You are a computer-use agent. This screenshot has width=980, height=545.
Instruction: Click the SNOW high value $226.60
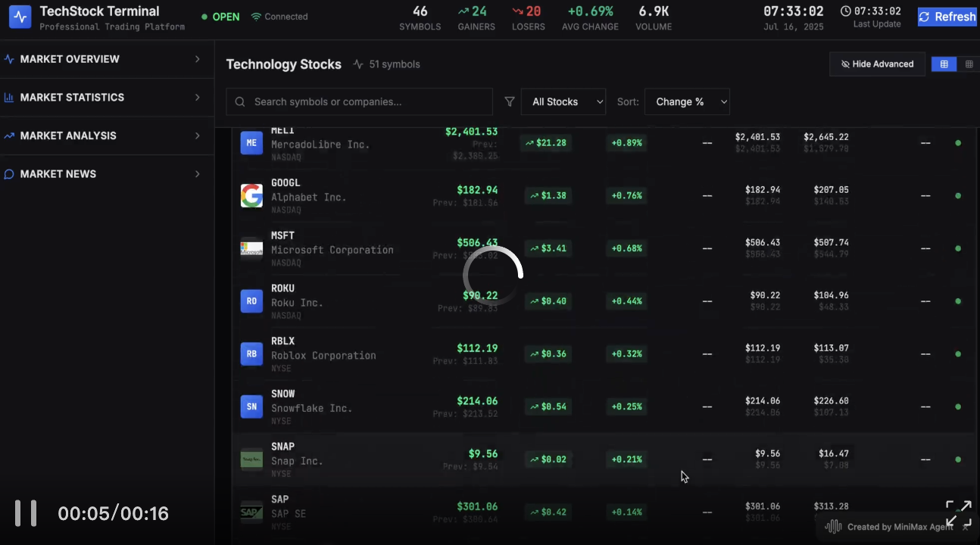click(831, 400)
